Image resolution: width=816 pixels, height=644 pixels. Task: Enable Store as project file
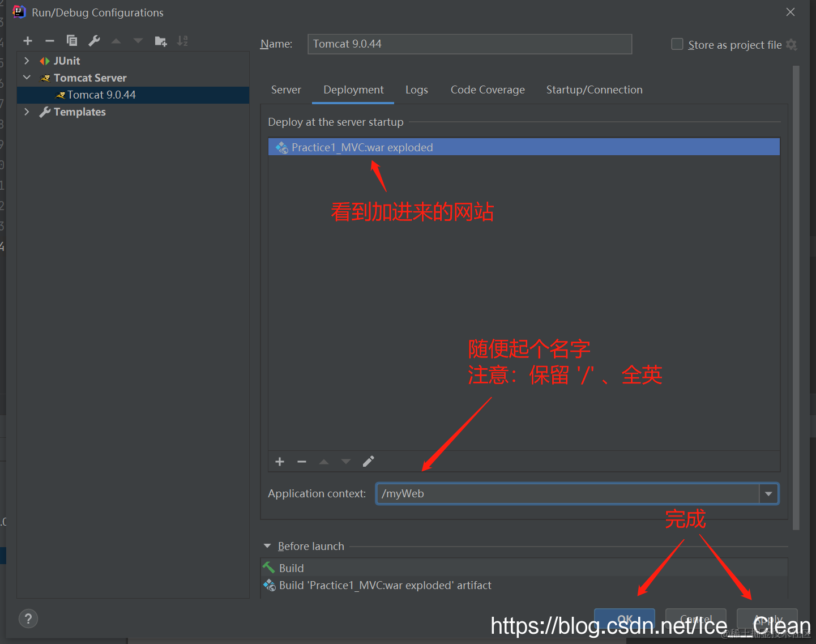(x=677, y=44)
